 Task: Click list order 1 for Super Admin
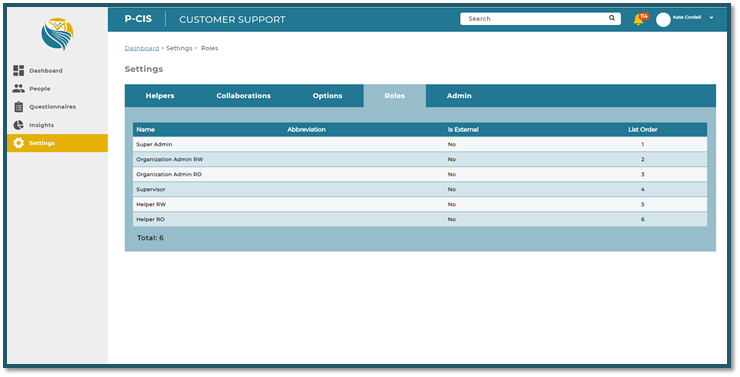click(x=642, y=144)
